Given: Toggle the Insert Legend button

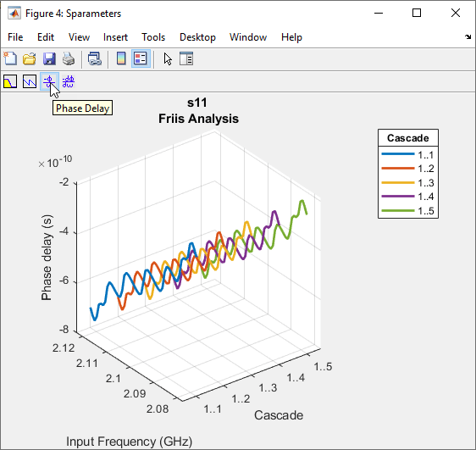Looking at the screenshot, I should click(x=141, y=58).
